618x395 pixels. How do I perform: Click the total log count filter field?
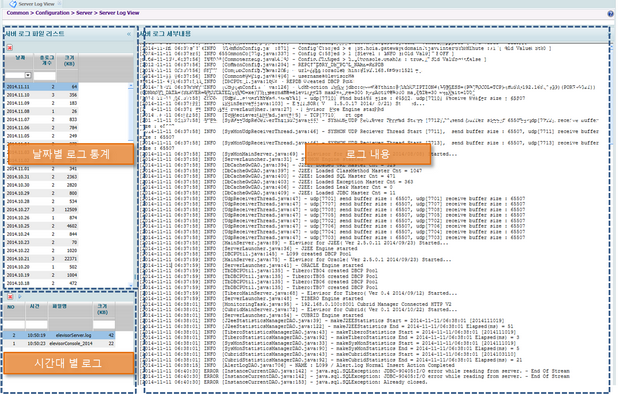click(45, 76)
